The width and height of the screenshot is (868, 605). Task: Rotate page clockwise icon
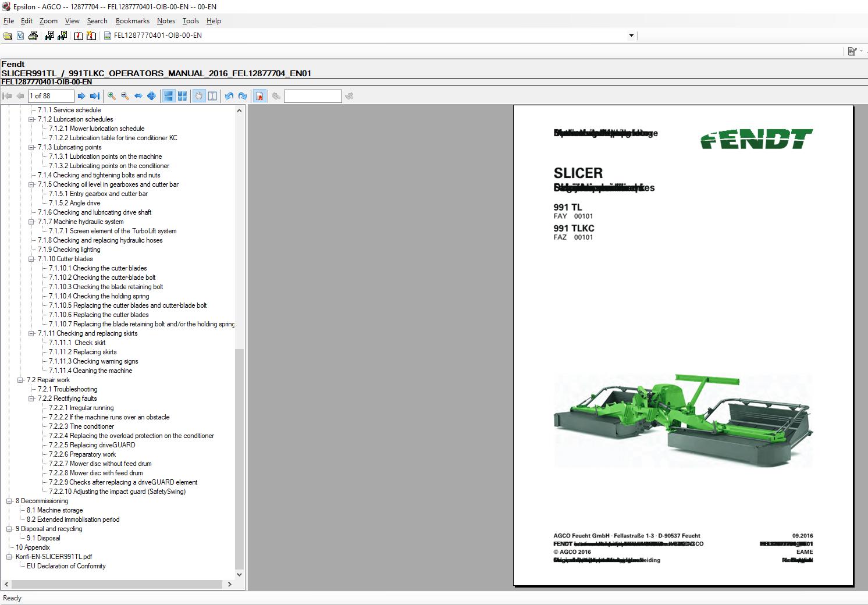pos(243,96)
